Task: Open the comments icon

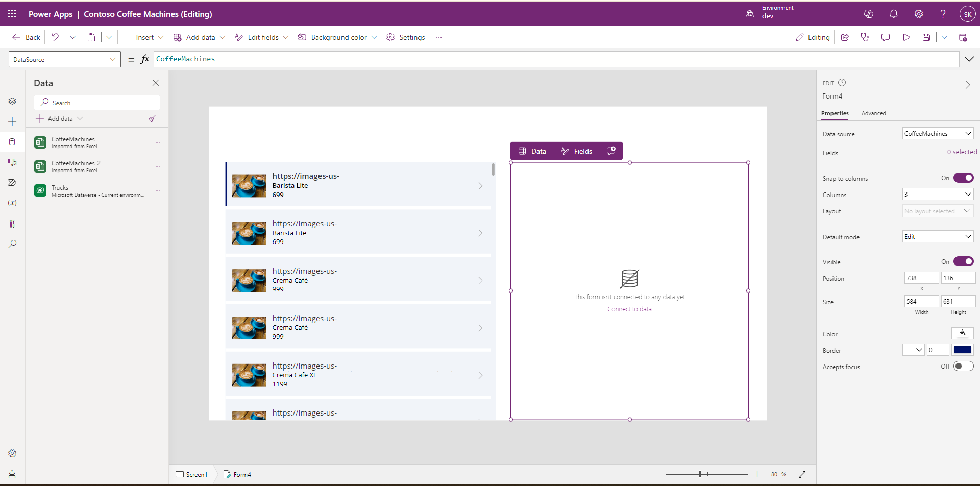Action: pos(886,37)
